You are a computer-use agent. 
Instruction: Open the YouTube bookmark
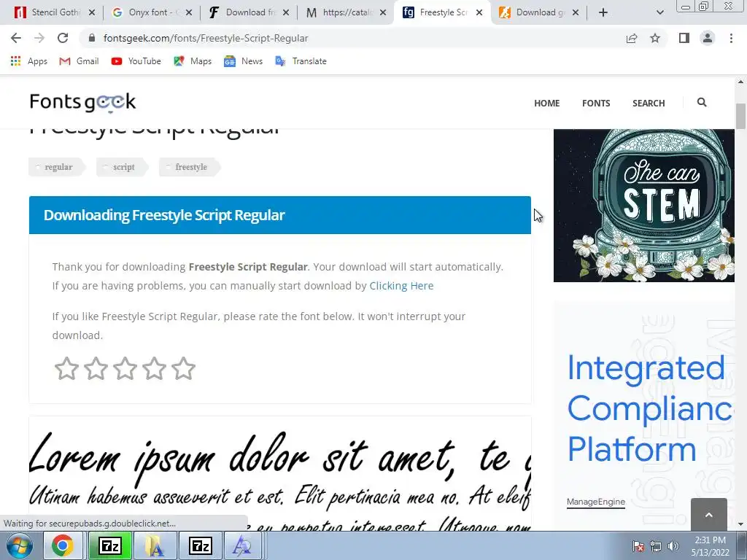coord(136,61)
